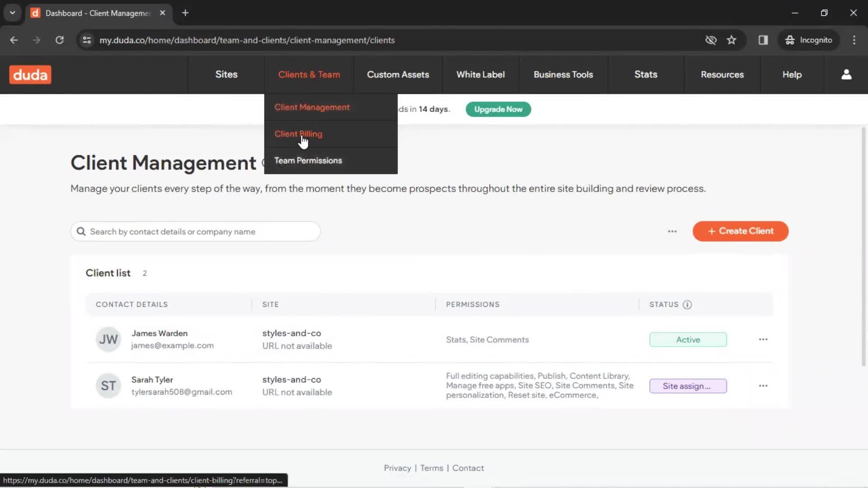Click Sarah Tyler's name

point(152,380)
